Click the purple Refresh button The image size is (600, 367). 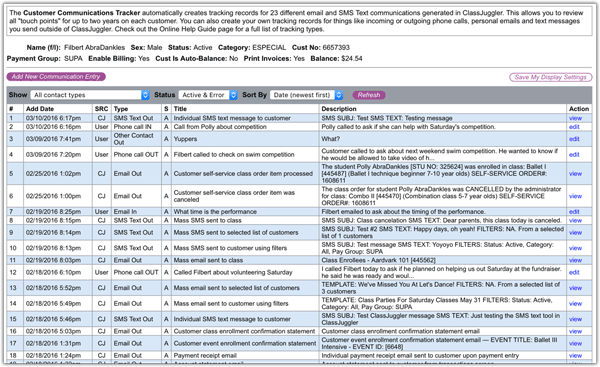tap(369, 95)
